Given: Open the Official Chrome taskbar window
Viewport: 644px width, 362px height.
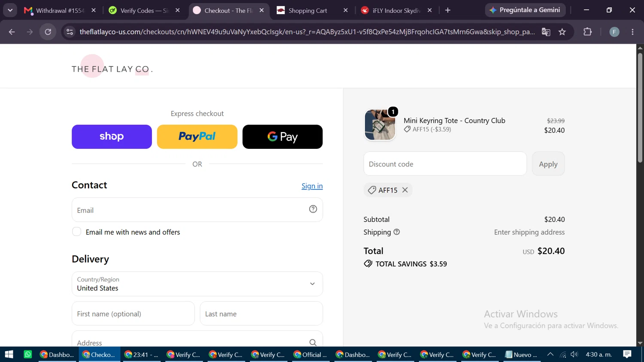Looking at the screenshot, I should click(x=310, y=354).
